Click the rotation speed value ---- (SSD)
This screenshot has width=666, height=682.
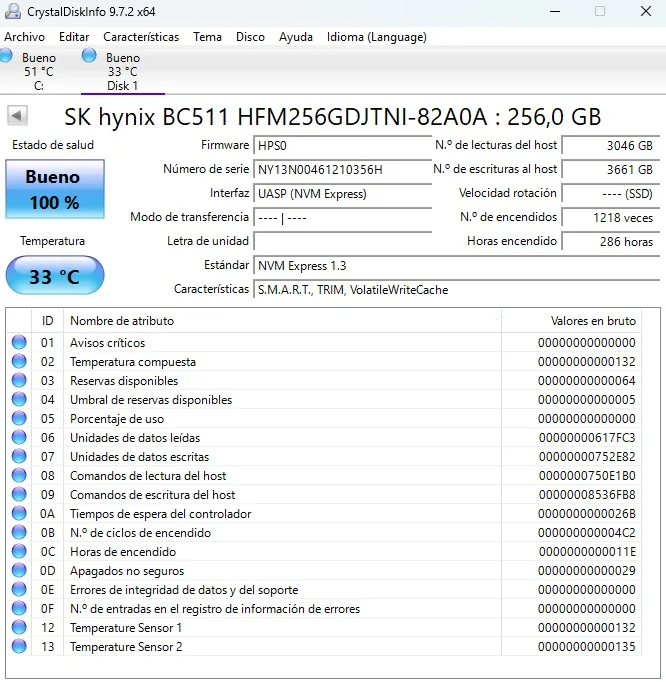(611, 194)
